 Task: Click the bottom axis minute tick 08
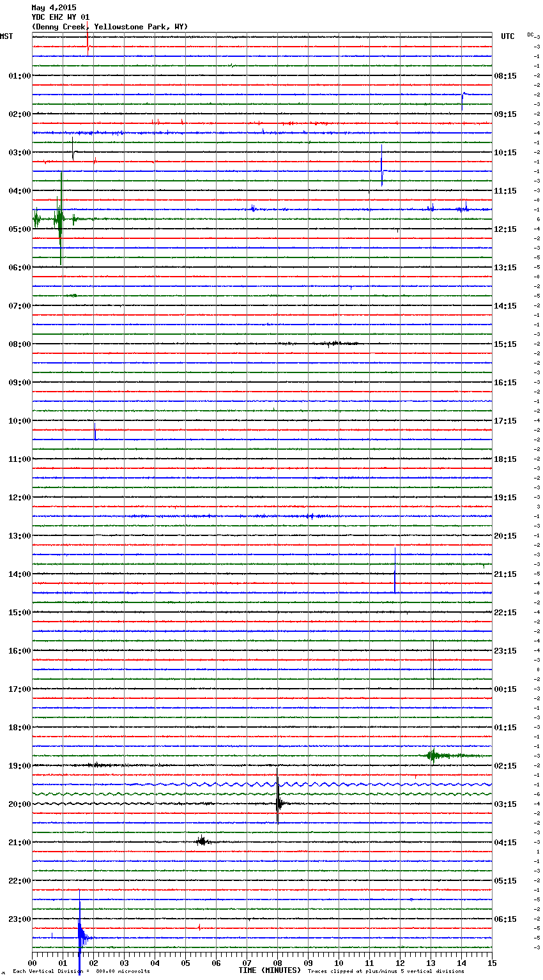(277, 963)
